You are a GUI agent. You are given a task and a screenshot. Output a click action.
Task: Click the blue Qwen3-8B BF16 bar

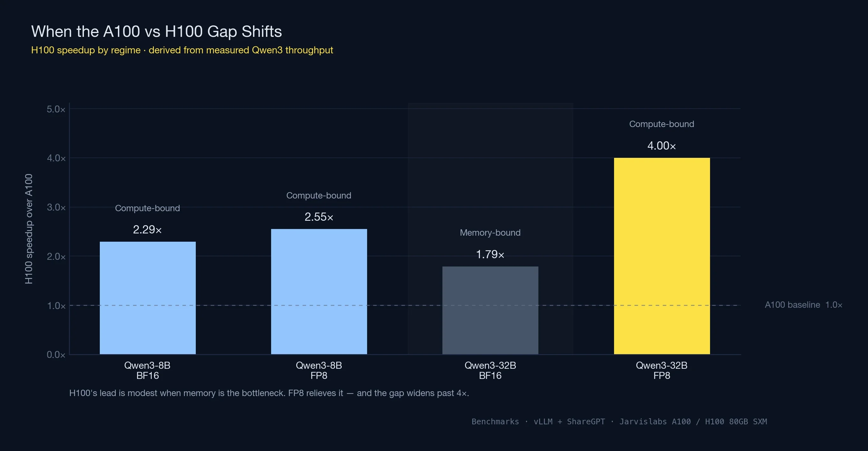pos(147,298)
